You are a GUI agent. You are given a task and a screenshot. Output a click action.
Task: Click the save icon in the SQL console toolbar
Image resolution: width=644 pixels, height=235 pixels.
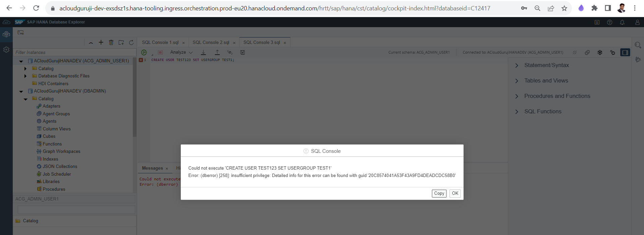[243, 52]
